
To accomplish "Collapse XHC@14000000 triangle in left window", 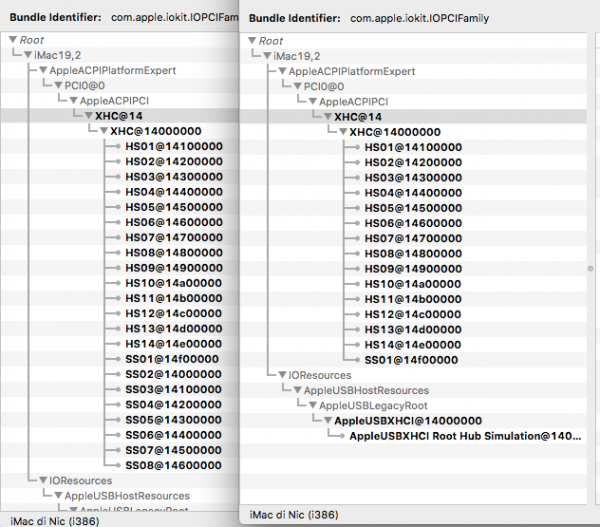I will coord(104,131).
